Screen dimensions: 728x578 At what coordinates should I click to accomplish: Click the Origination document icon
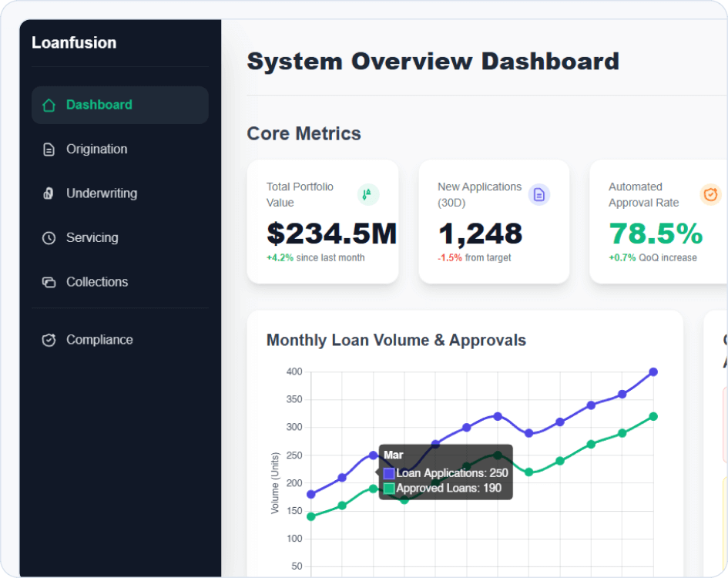click(x=48, y=149)
